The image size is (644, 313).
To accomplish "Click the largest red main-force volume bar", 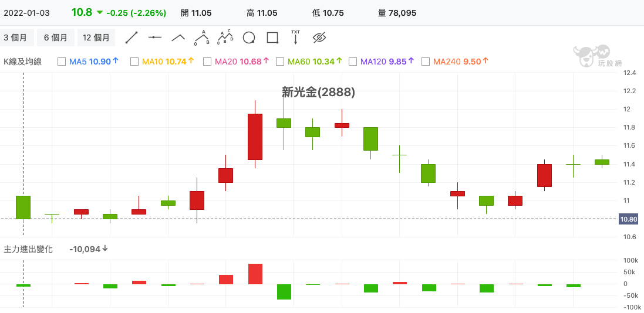I will (x=255, y=274).
